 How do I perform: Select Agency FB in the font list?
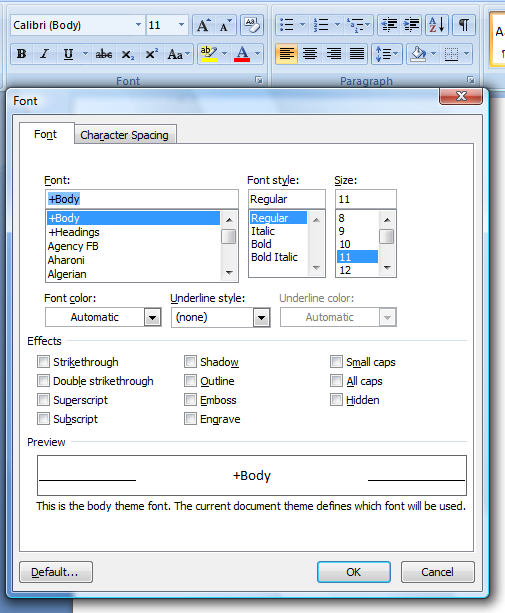133,246
